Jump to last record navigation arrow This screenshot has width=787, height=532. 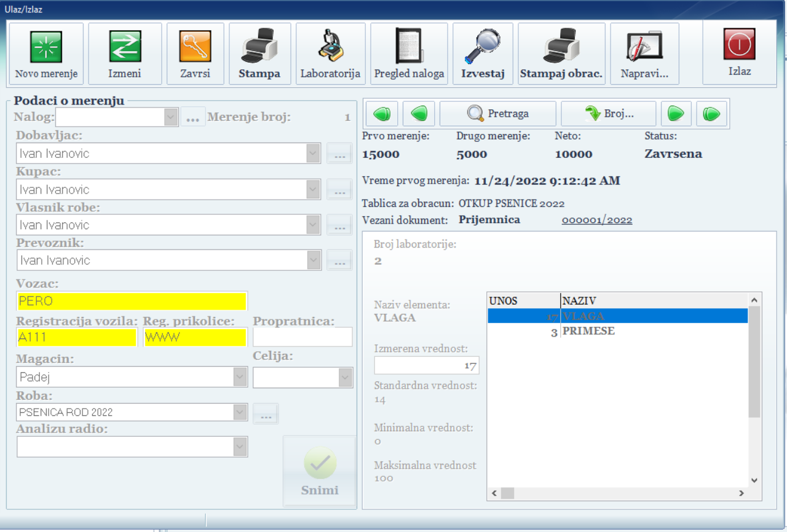711,114
